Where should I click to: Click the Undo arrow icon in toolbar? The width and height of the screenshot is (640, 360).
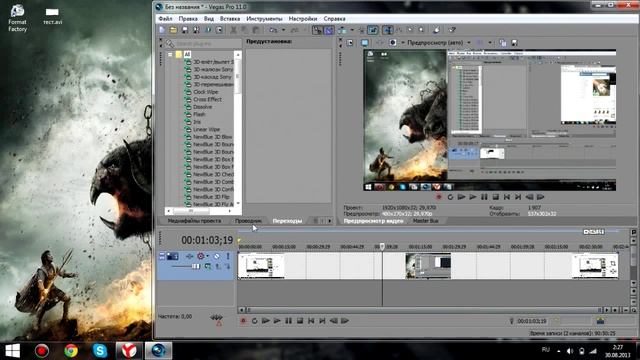[273, 30]
